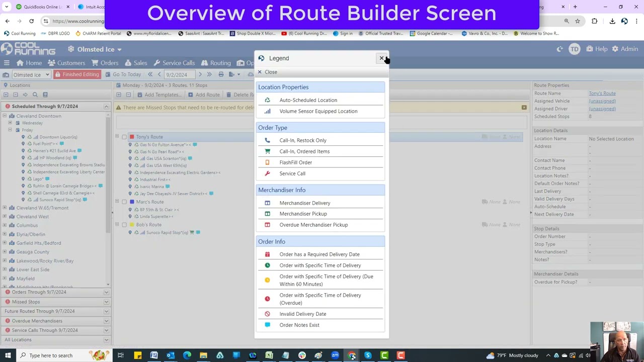Go to the Home menu
This screenshot has width=644, height=362.
pyautogui.click(x=29, y=63)
